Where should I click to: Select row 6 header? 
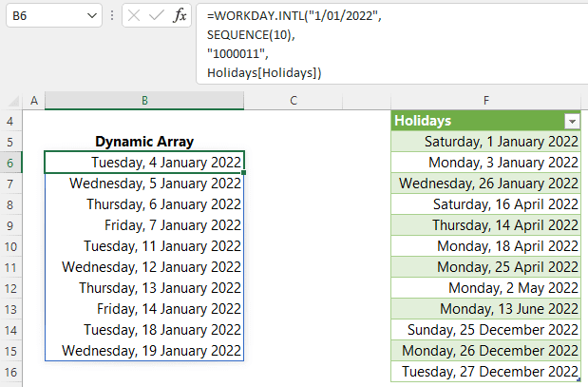tap(10, 163)
